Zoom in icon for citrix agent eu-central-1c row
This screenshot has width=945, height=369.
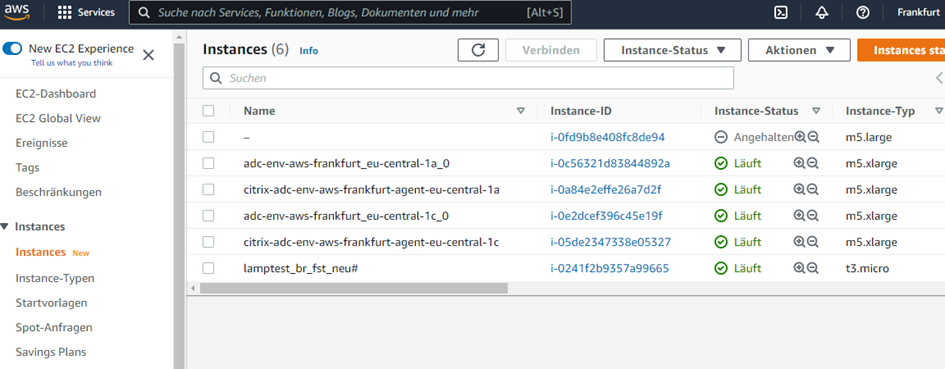coord(799,242)
